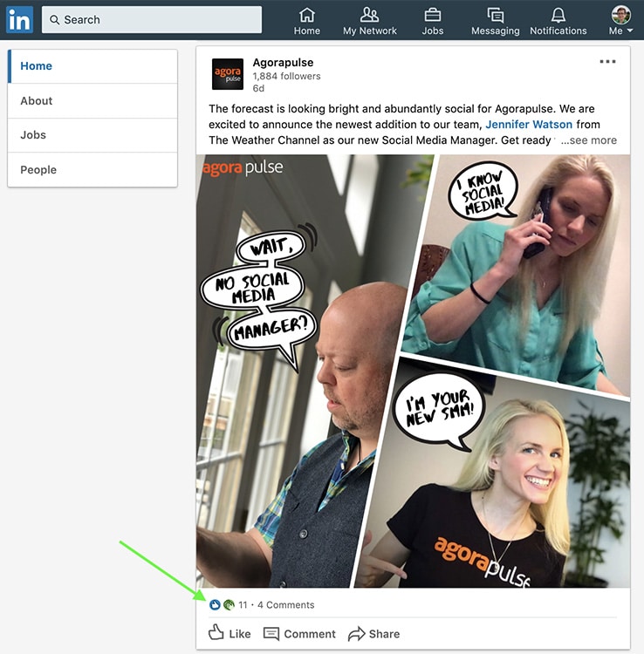
Task: Open Messaging in the top navigation
Action: pyautogui.click(x=495, y=21)
